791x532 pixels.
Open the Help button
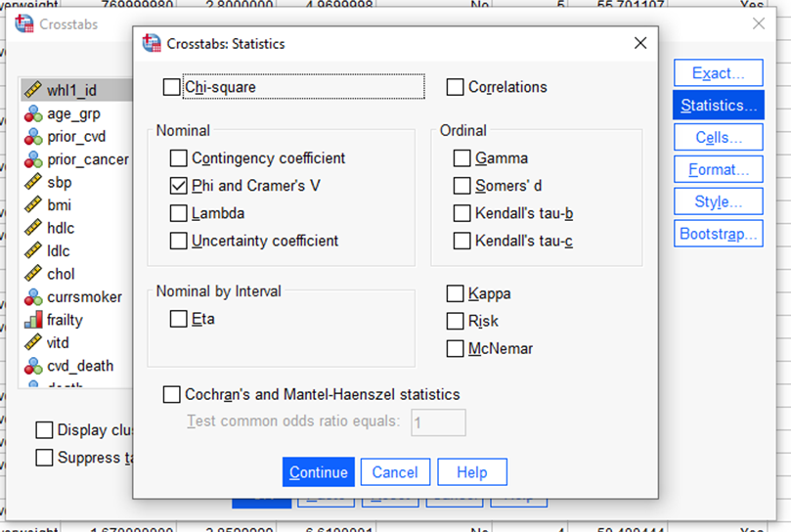pos(471,472)
